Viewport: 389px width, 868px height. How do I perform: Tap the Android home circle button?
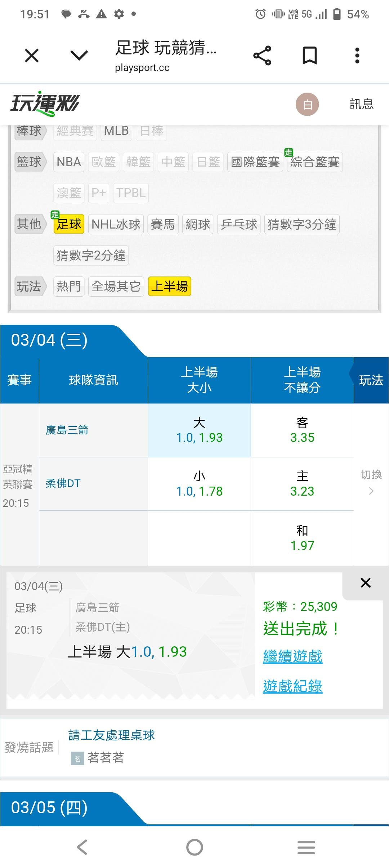(194, 847)
